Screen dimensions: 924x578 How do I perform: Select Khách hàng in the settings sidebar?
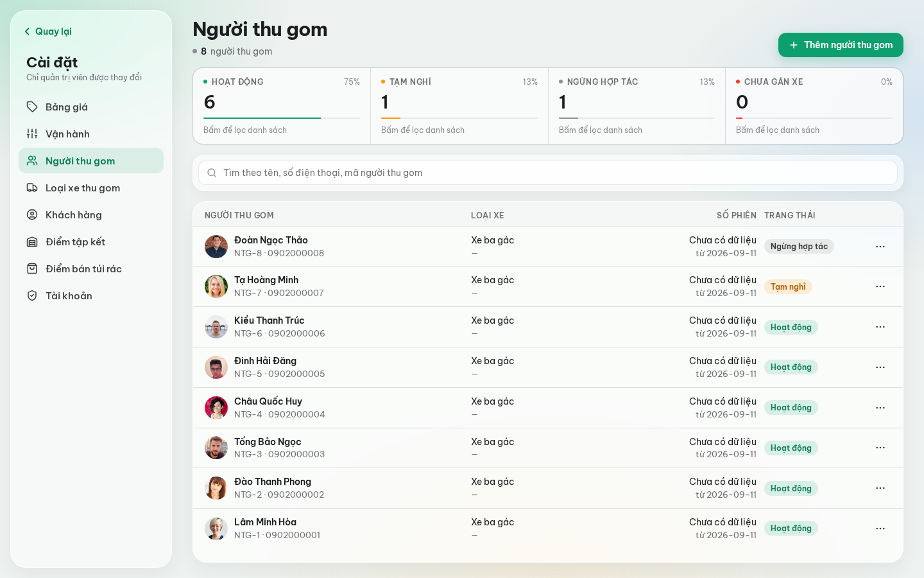click(x=91, y=215)
